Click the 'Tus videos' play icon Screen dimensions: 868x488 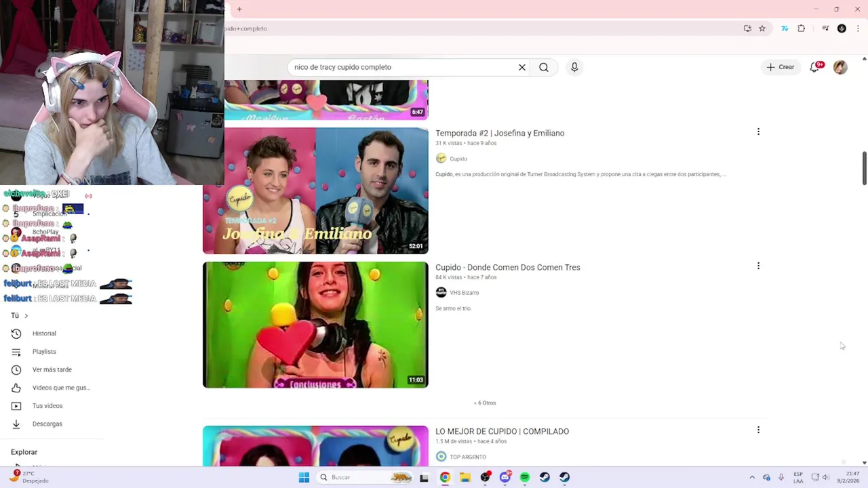[17, 406]
